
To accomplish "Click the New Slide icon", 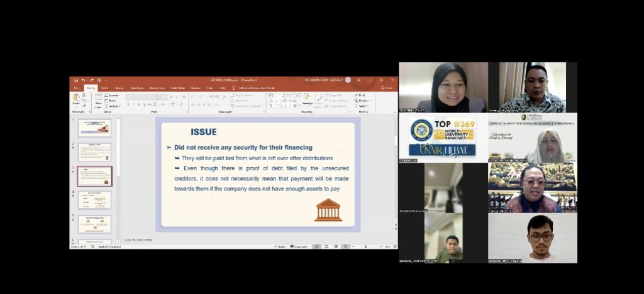I will point(99,97).
